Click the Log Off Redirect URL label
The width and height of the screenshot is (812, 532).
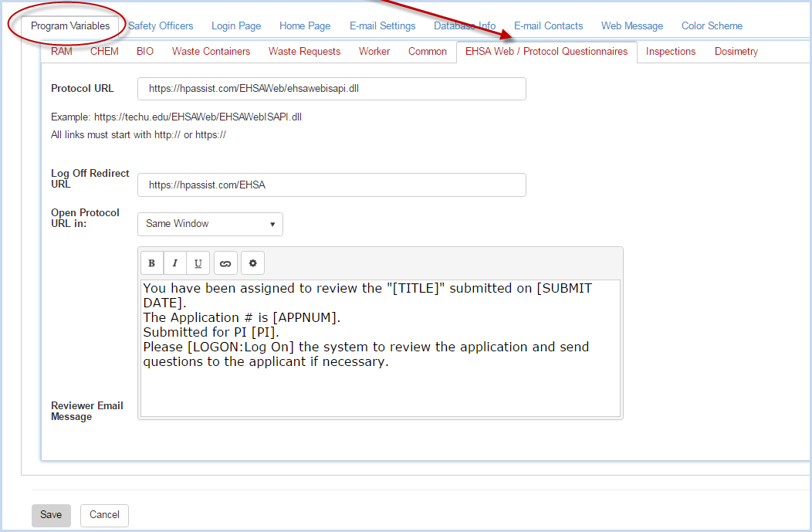tap(90, 178)
